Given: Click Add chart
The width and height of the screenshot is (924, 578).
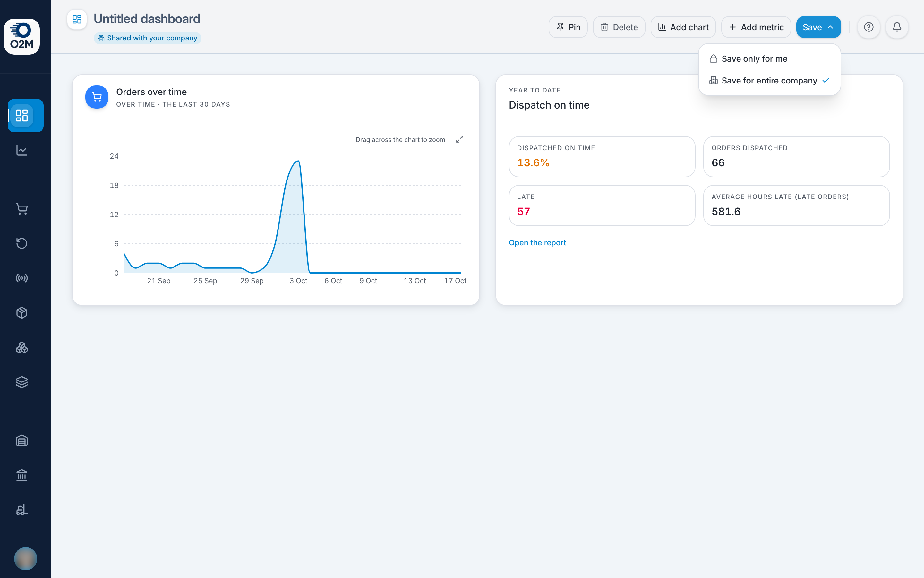Looking at the screenshot, I should click(683, 27).
